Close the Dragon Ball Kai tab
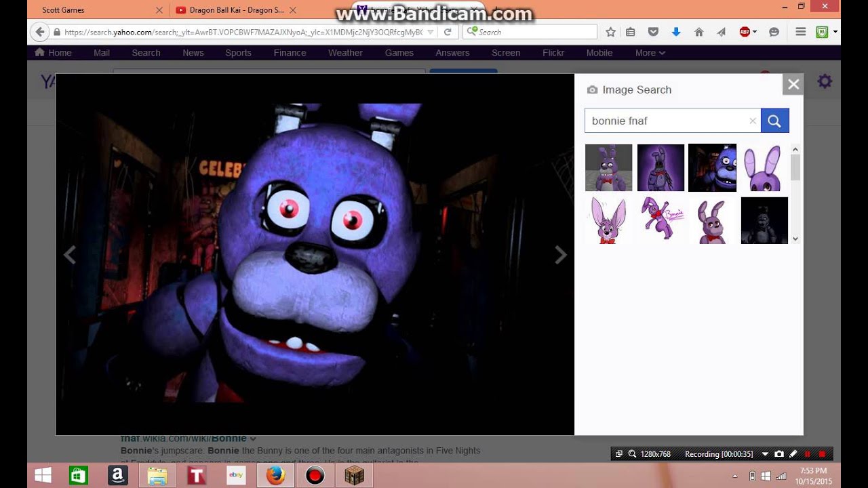 292,10
